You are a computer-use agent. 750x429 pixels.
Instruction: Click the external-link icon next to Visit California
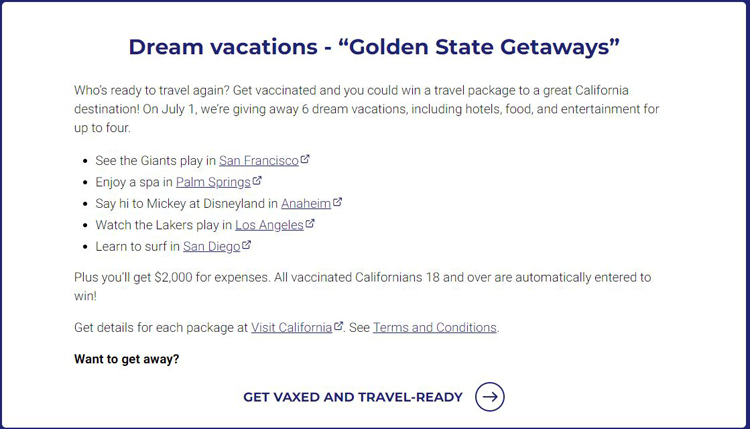[x=338, y=326]
